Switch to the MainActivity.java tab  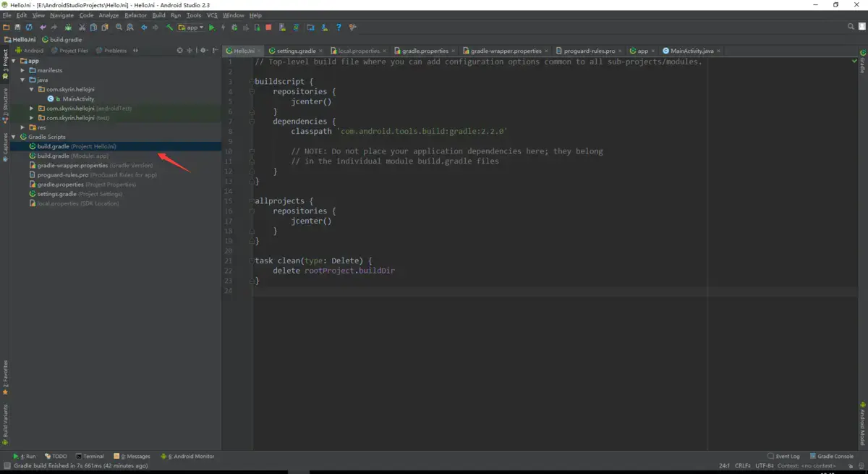coord(692,51)
